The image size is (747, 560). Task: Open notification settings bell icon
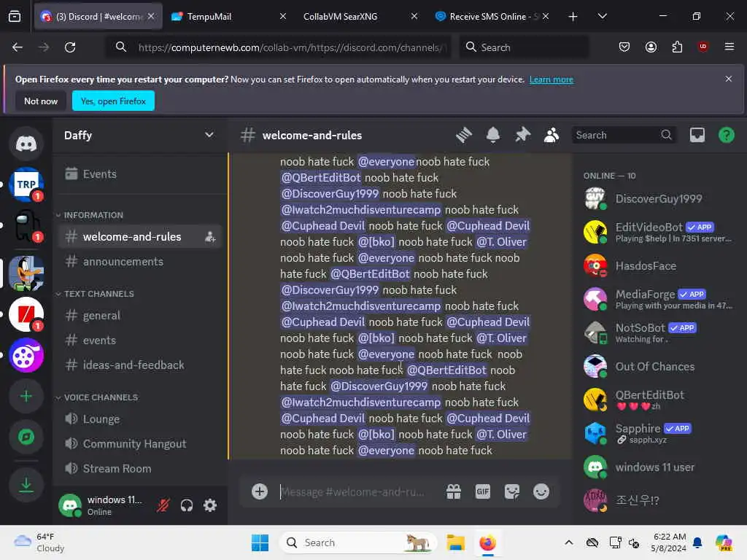coord(493,135)
